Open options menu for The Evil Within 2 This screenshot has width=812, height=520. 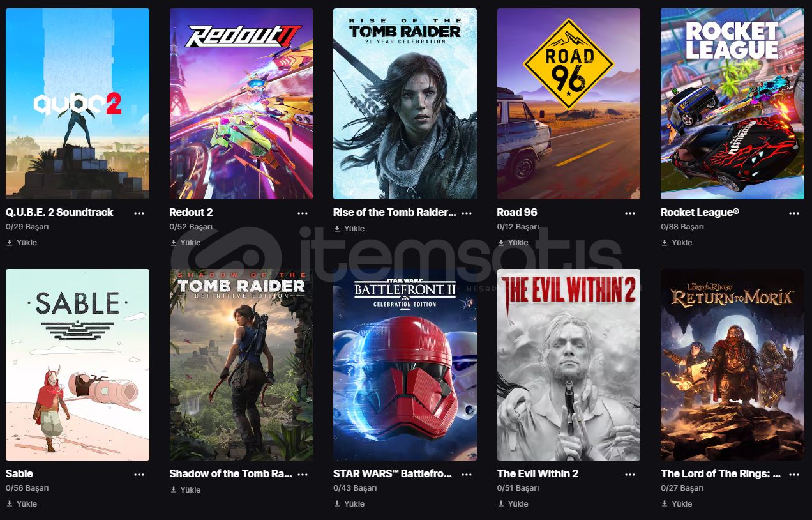(630, 475)
